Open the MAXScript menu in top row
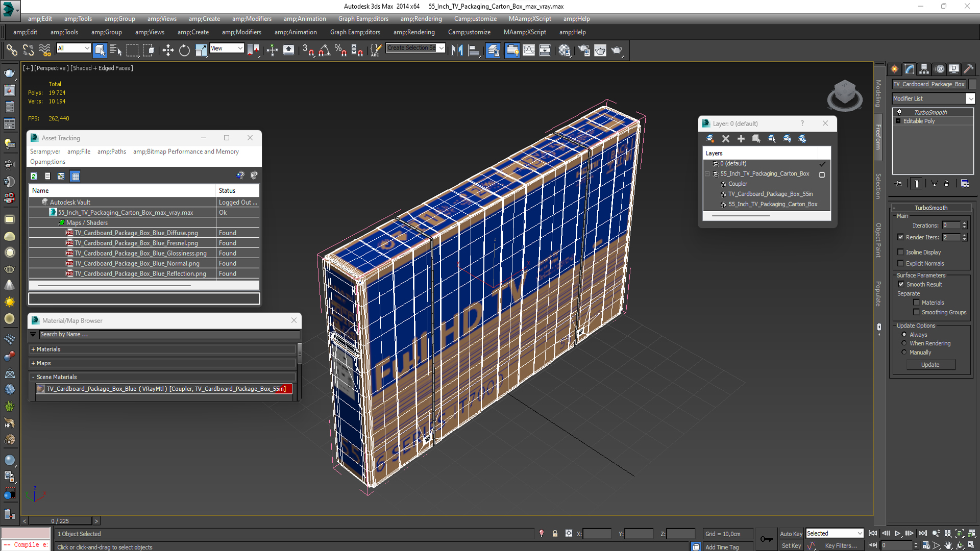 coord(530,19)
